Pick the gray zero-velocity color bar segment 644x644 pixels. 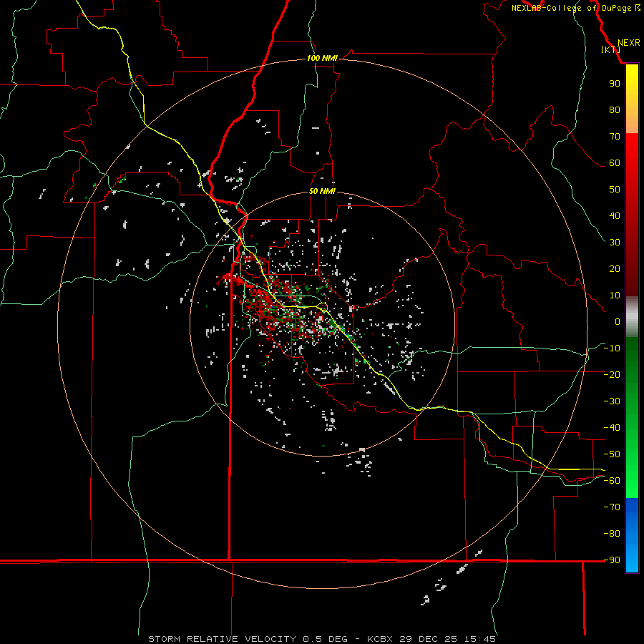pyautogui.click(x=632, y=317)
